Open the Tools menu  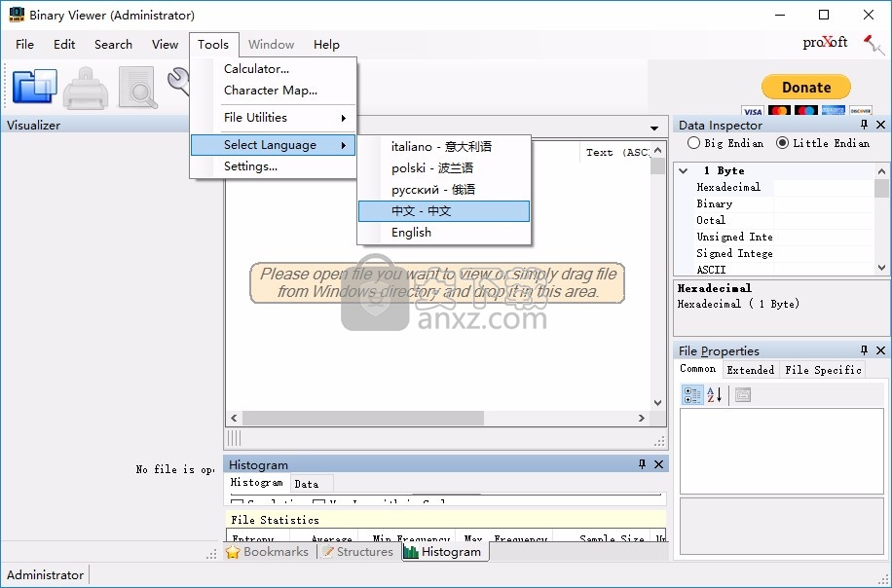[x=213, y=45]
